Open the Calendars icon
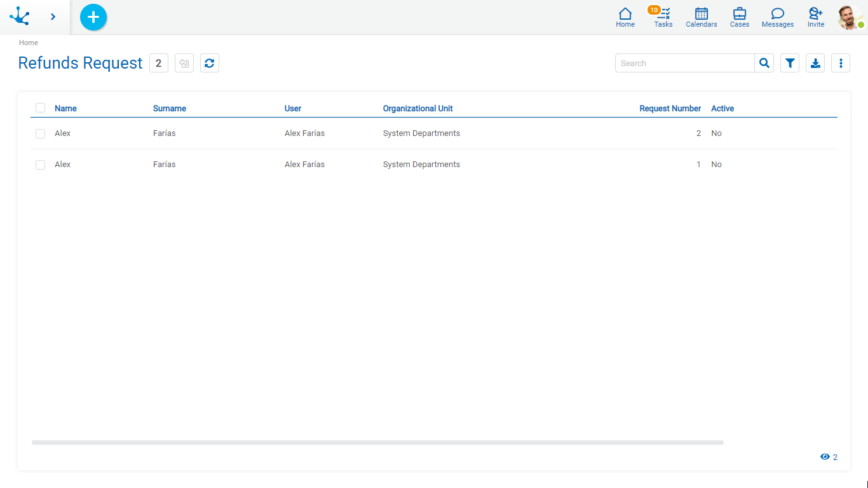This screenshot has width=868, height=488. 701,17
